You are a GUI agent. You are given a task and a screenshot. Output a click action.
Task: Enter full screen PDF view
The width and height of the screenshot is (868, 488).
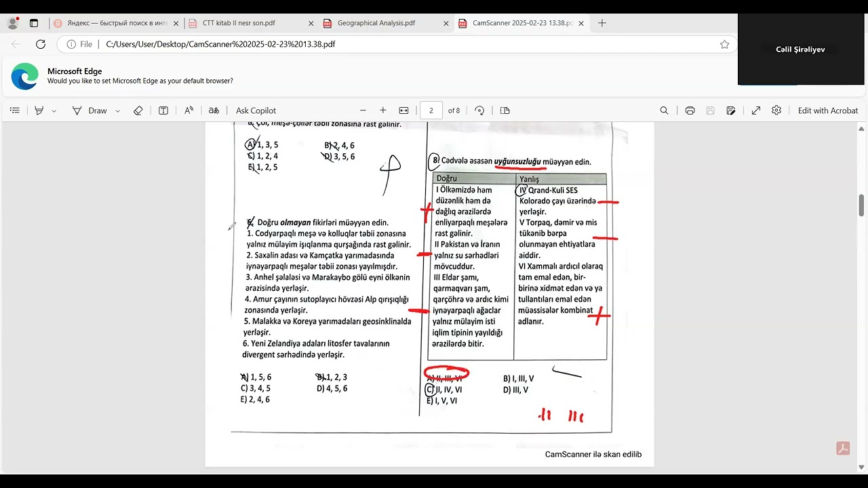pyautogui.click(x=756, y=110)
